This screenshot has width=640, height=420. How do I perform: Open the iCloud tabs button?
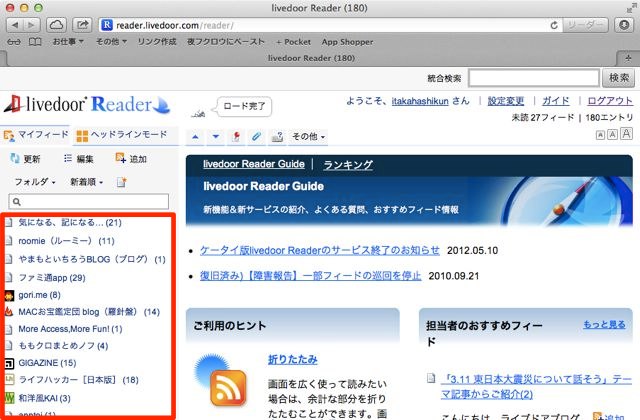point(56,25)
